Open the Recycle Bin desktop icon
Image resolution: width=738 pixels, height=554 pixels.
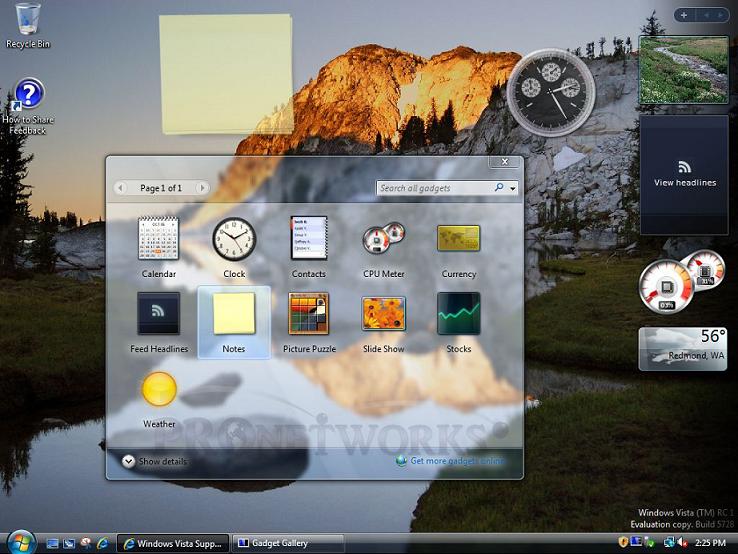coord(28,24)
